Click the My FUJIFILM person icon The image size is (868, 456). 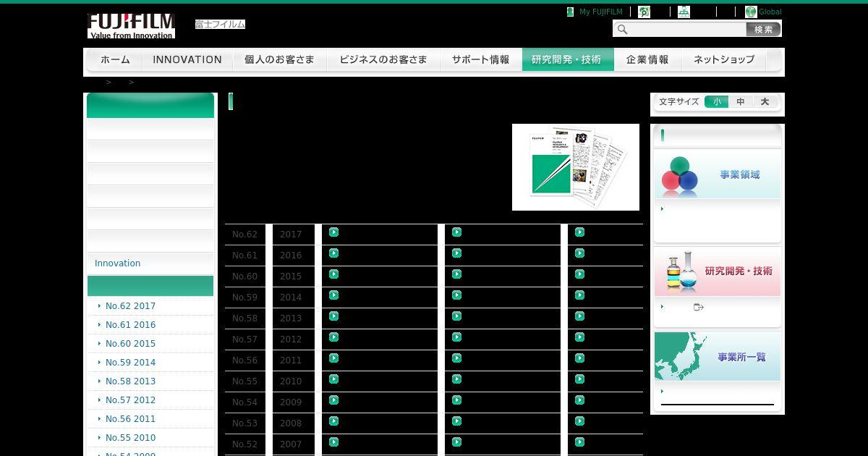point(570,12)
